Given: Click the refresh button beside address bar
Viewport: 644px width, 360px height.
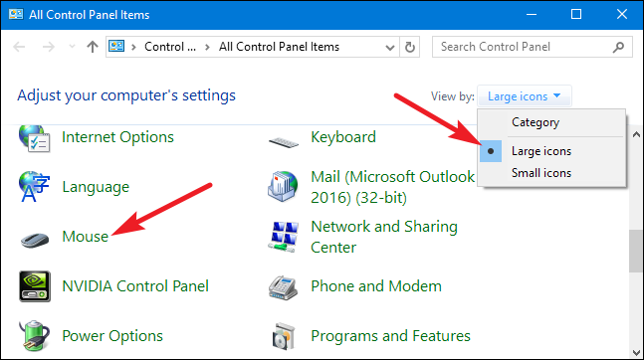Looking at the screenshot, I should 409,47.
